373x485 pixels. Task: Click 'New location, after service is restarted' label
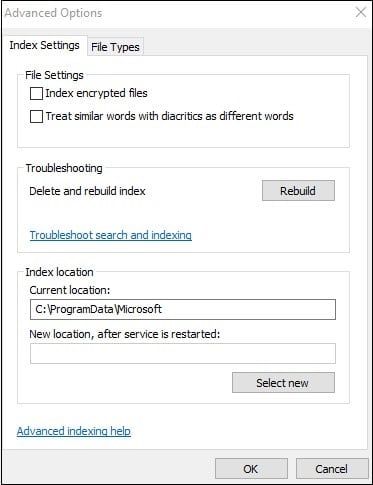pos(125,334)
